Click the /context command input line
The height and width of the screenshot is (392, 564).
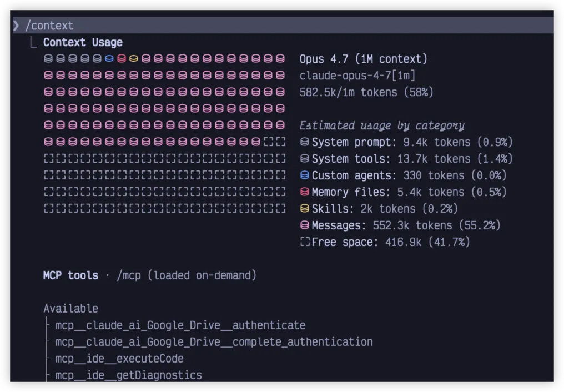pos(49,26)
